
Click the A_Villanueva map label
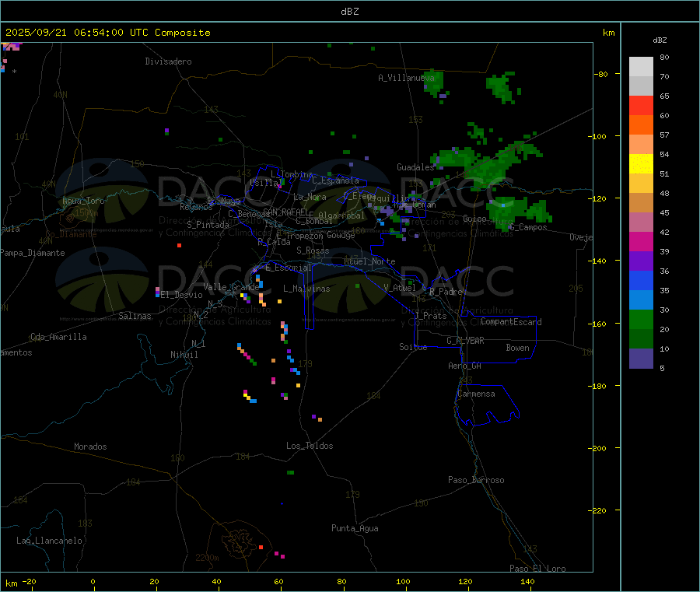pos(406,78)
